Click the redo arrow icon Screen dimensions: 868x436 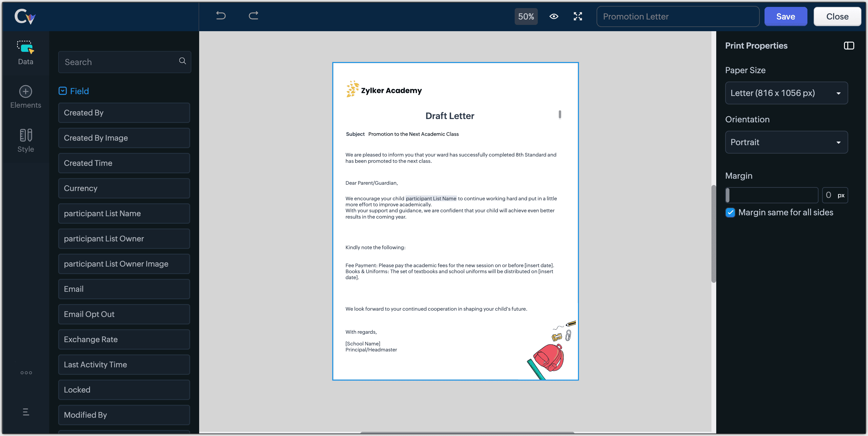tap(253, 16)
